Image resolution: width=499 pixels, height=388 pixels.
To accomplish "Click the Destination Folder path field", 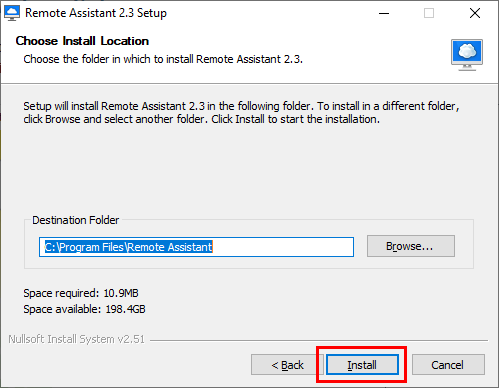I will pyautogui.click(x=196, y=247).
